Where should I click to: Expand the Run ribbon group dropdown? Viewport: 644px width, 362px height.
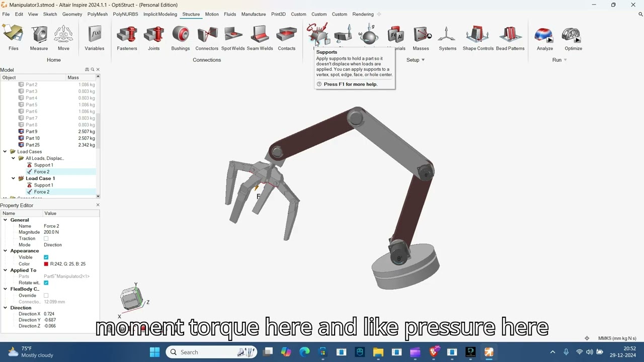[565, 60]
